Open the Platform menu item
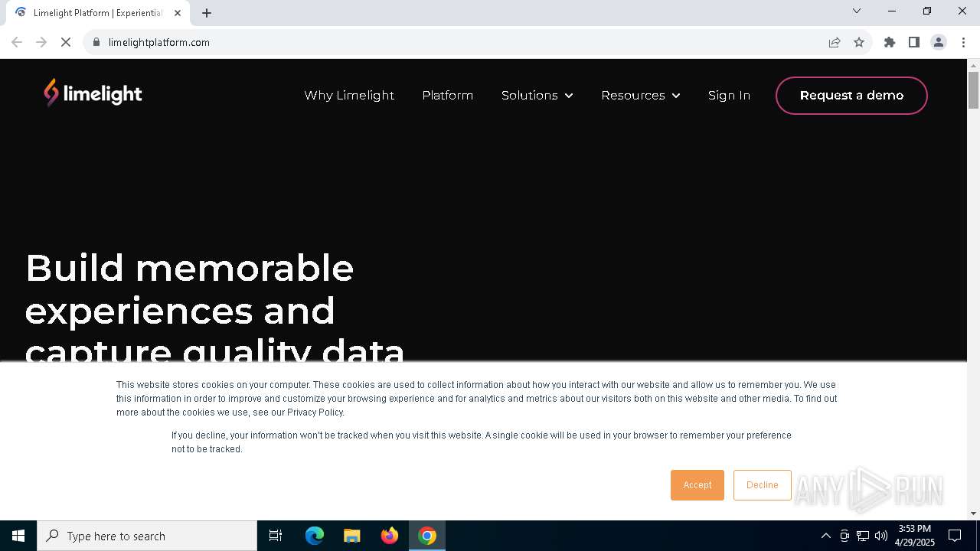980x551 pixels. click(448, 95)
